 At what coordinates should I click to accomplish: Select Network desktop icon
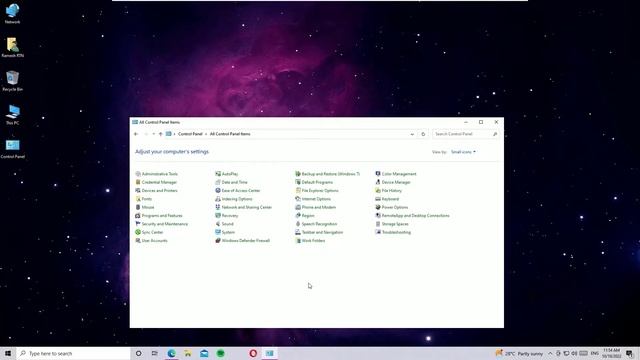click(13, 14)
